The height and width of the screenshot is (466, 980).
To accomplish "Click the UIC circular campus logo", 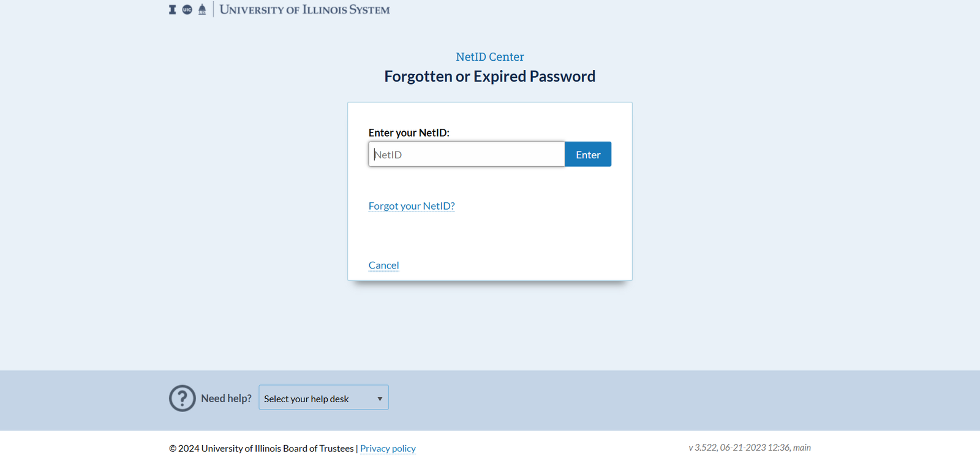I will tap(187, 9).
